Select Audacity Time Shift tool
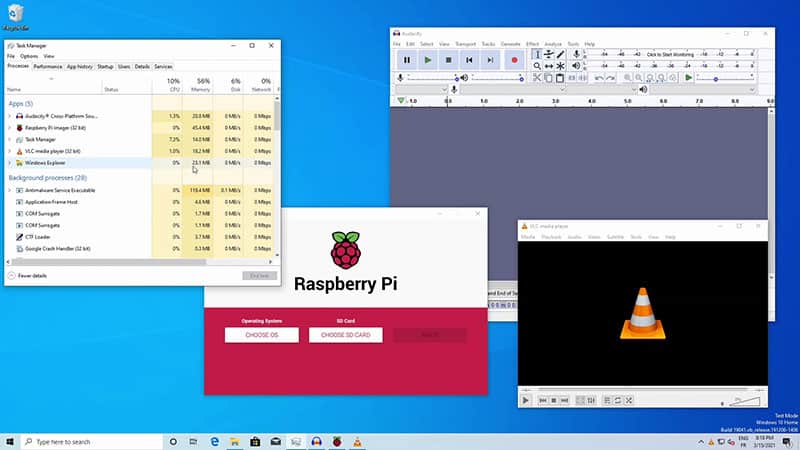This screenshot has height=450, width=800. [x=548, y=66]
